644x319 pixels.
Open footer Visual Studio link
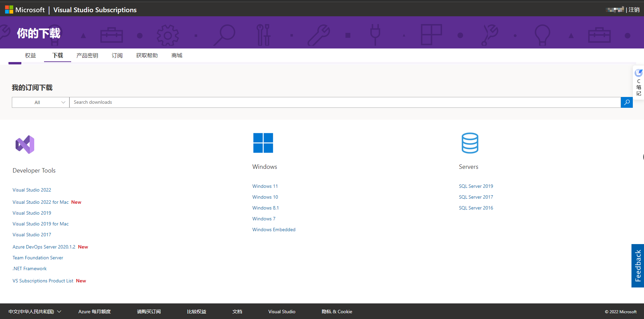click(x=282, y=312)
